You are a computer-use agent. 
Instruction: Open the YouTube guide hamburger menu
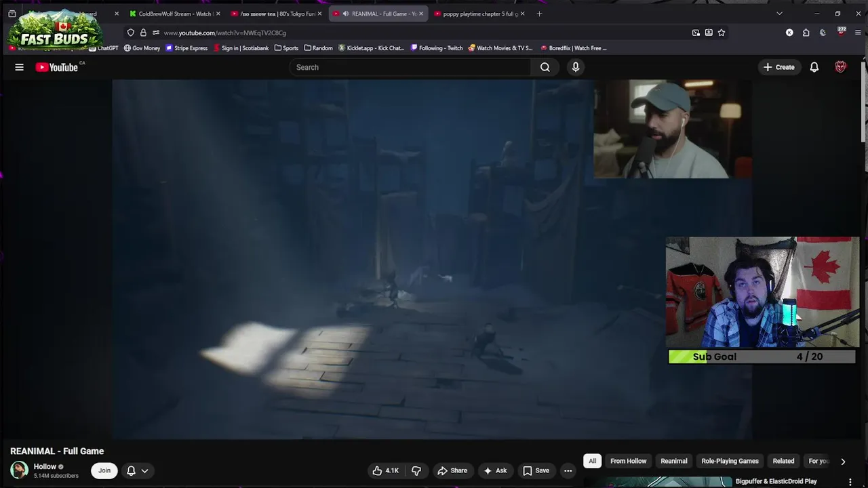[19, 67]
